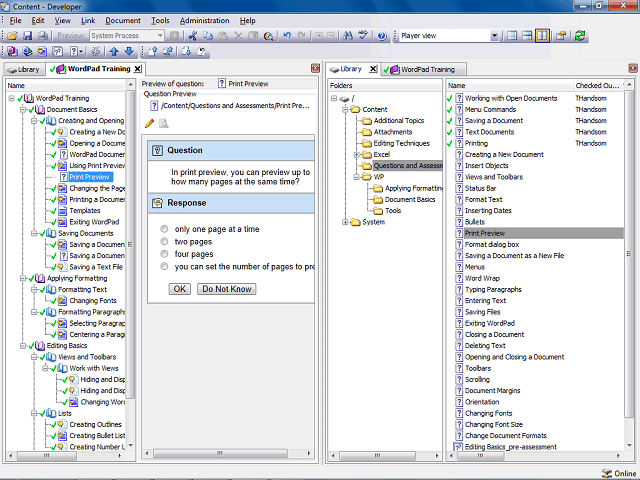Select the single-pane layout icon

512,36
